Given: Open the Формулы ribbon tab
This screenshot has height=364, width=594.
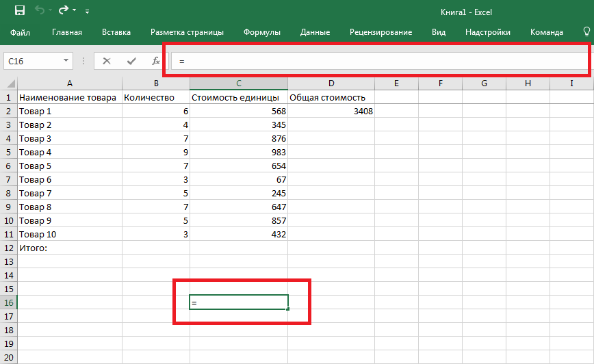Looking at the screenshot, I should [x=262, y=32].
